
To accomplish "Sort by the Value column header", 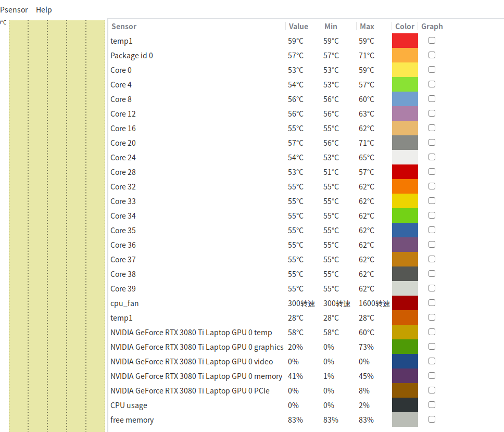I will click(x=298, y=27).
